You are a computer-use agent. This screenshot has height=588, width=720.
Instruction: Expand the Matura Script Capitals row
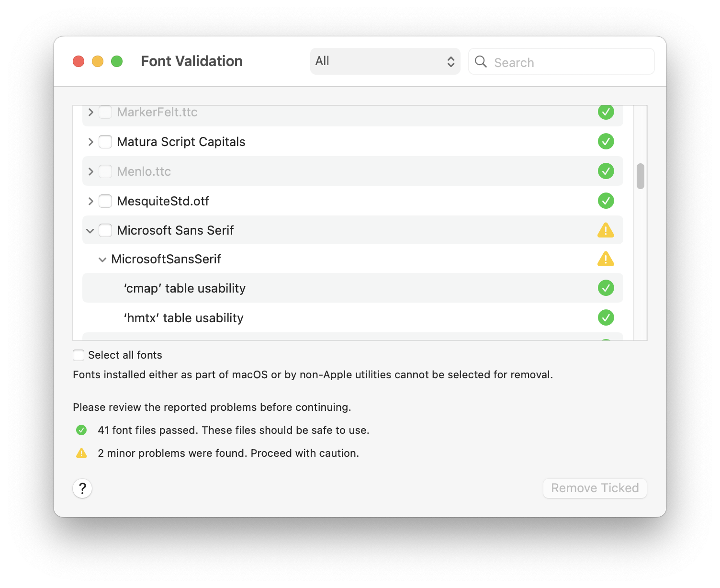tap(90, 142)
